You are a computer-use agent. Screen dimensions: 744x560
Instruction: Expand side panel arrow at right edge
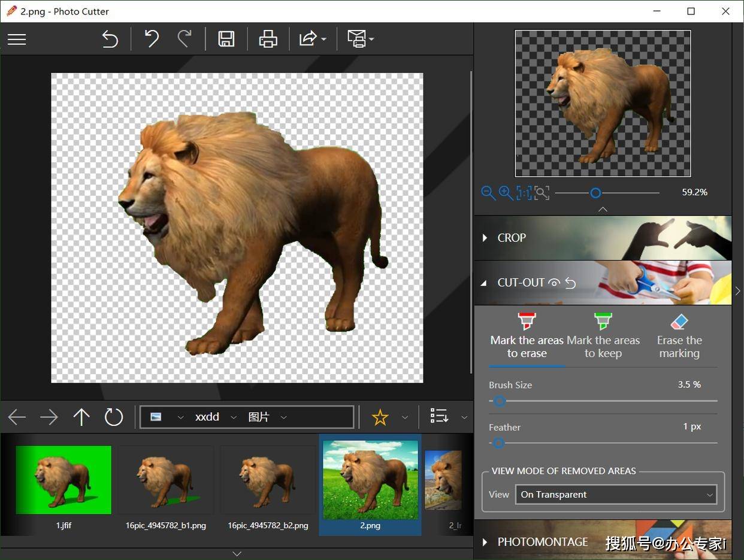coord(738,290)
